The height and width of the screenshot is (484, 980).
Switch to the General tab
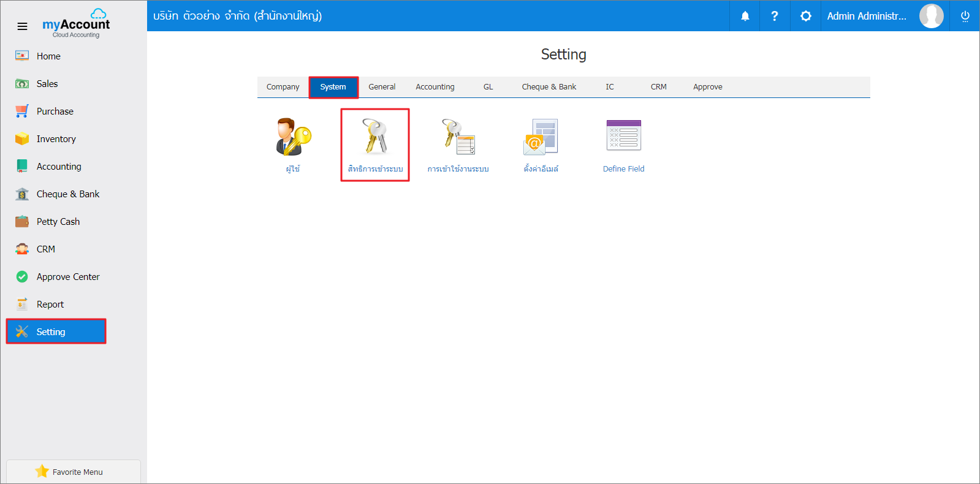coord(382,87)
